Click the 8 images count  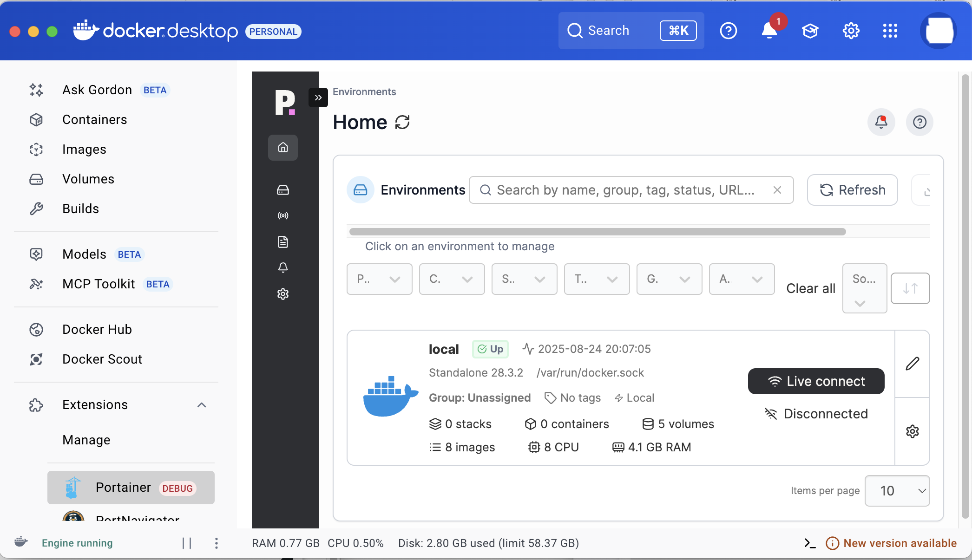462,447
